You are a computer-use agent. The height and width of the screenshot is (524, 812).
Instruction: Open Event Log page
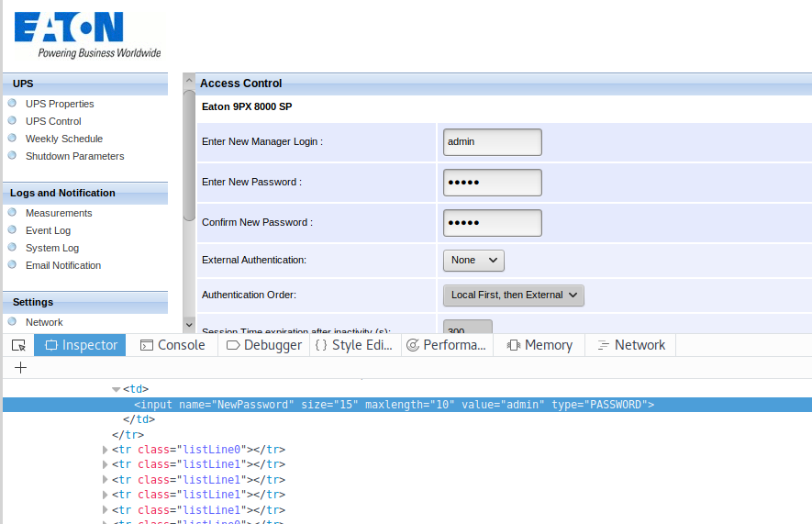click(48, 230)
